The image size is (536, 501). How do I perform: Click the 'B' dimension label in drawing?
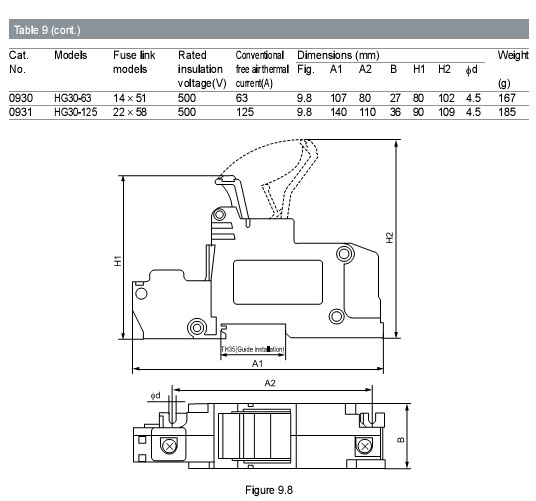[x=401, y=439]
